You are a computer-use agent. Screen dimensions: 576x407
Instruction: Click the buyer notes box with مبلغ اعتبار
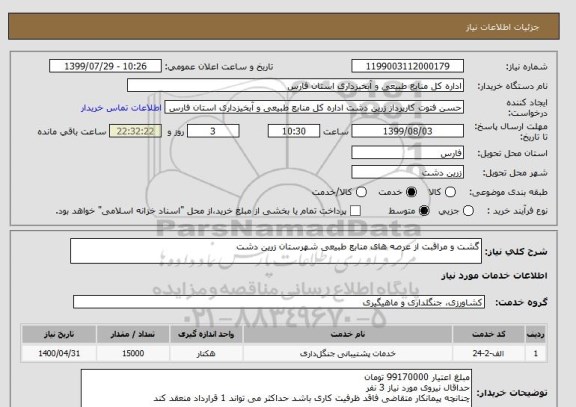click(x=276, y=389)
